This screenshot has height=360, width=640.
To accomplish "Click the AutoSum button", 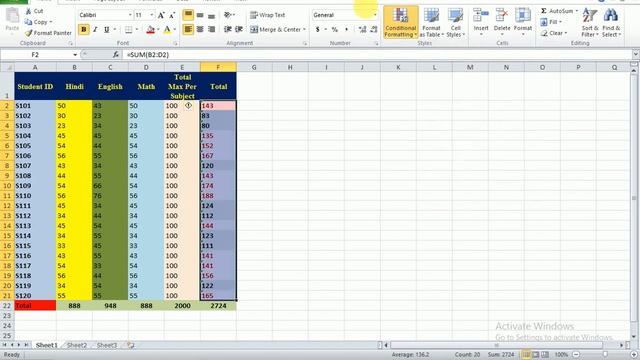I will (x=557, y=11).
